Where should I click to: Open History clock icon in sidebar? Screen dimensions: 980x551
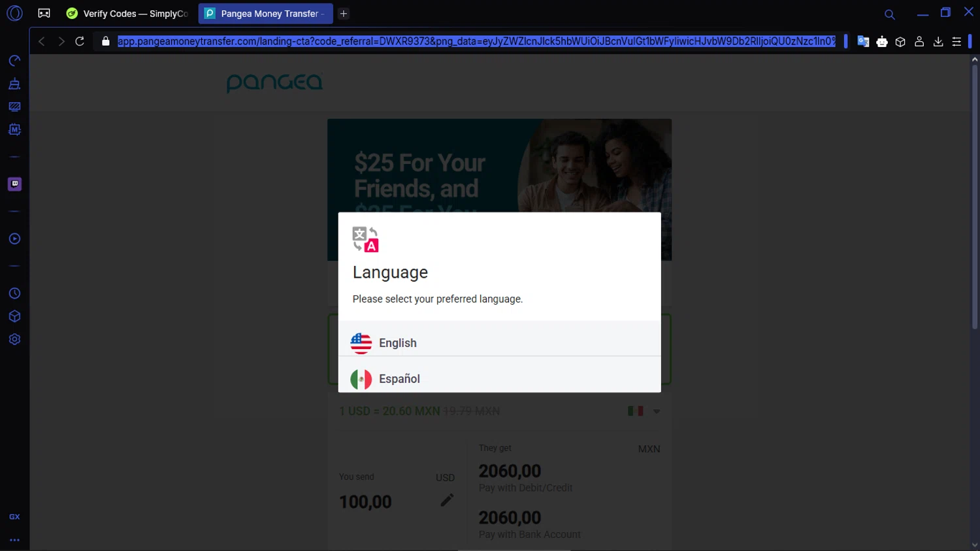coord(14,293)
